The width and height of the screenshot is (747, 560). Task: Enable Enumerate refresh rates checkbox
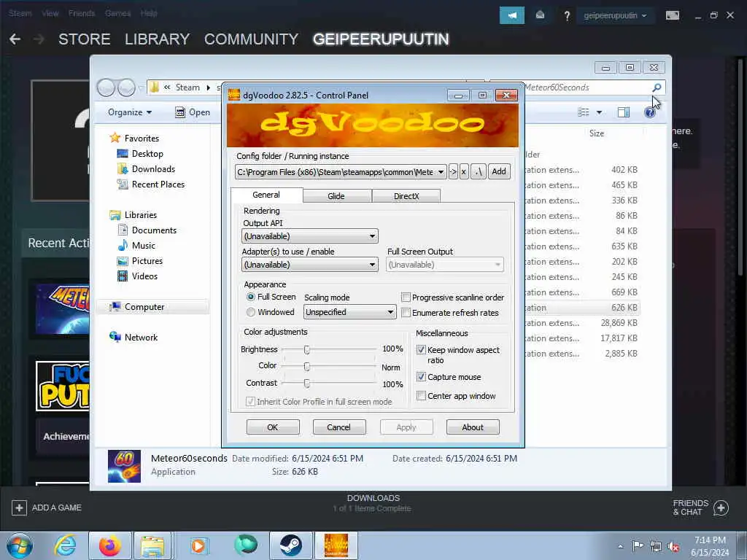tap(406, 312)
